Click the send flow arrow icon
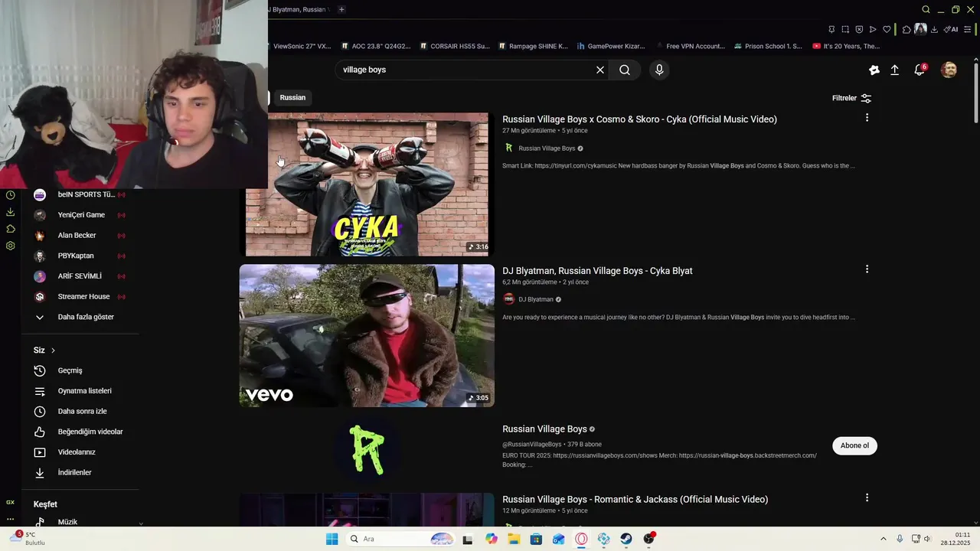This screenshot has width=980, height=551. pyautogui.click(x=873, y=29)
